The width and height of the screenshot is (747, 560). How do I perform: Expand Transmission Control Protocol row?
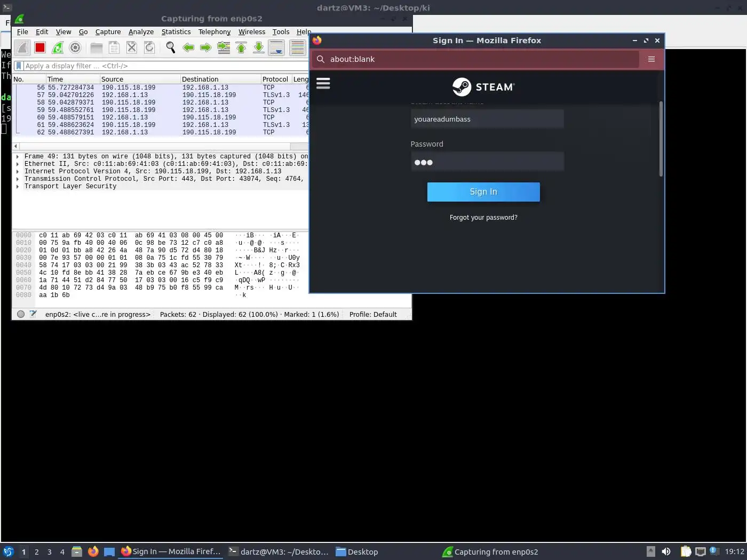coord(18,179)
